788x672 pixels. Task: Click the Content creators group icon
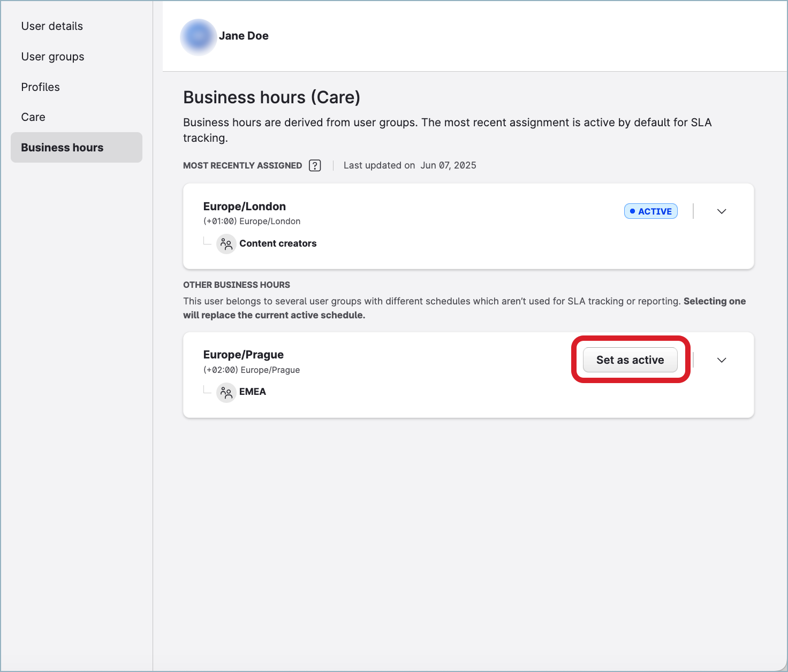226,244
